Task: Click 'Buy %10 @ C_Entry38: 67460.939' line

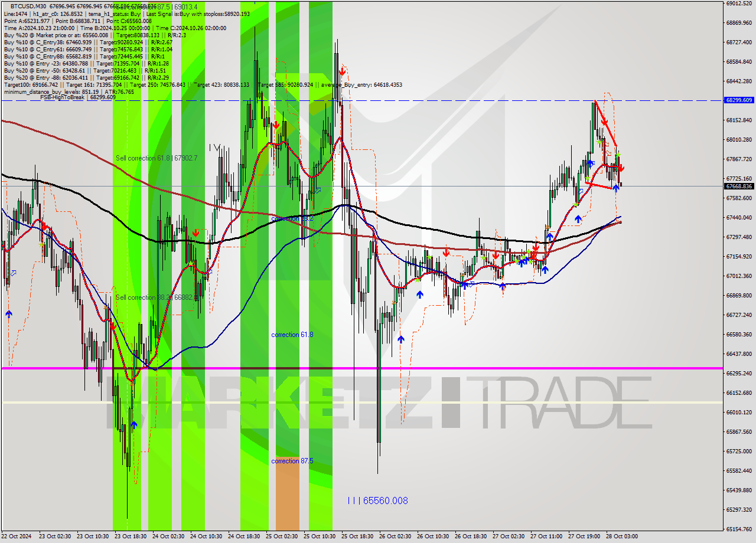Action: click(x=47, y=42)
